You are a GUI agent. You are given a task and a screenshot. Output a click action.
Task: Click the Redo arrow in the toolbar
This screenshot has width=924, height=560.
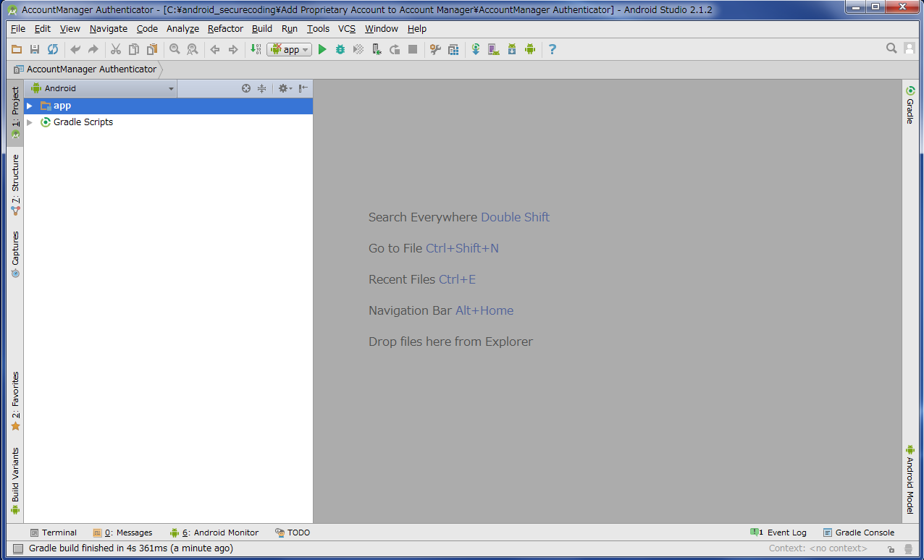pyautogui.click(x=93, y=49)
